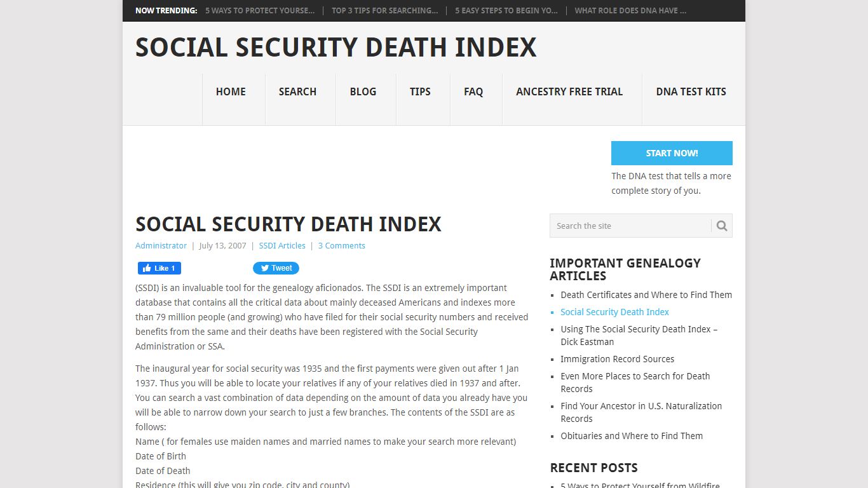Image resolution: width=868 pixels, height=488 pixels.
Task: Click the Facebook Like button
Action: (159, 268)
